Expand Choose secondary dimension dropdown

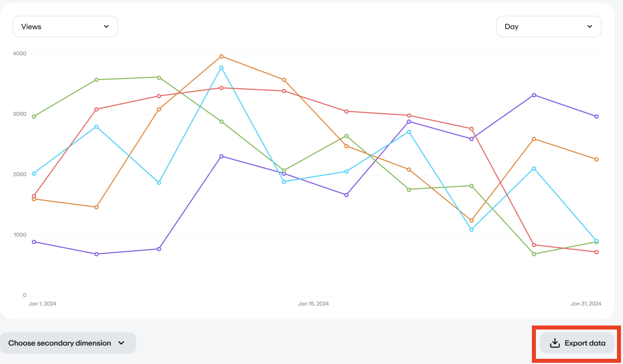tap(68, 343)
